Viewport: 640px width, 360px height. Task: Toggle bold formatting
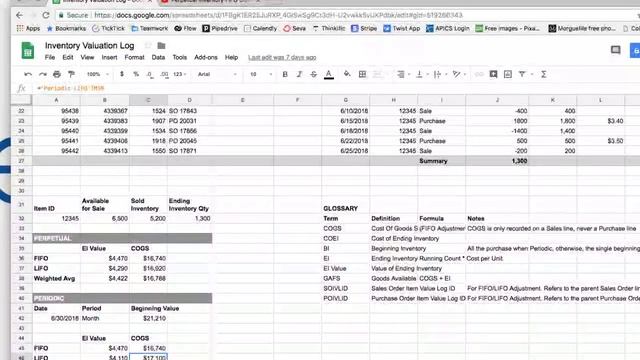[285, 74]
